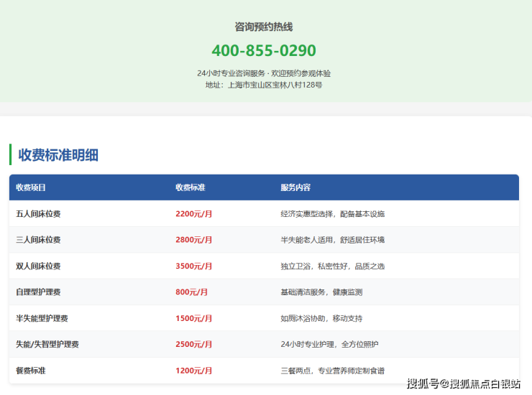
Task: Select the 三人间床位费 row label
Action: pyautogui.click(x=38, y=240)
